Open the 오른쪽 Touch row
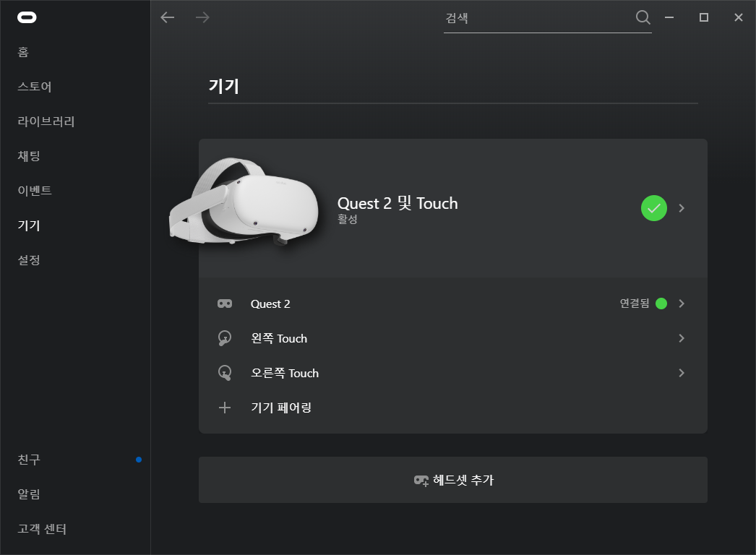Image resolution: width=756 pixels, height=555 pixels. pyautogui.click(x=452, y=373)
